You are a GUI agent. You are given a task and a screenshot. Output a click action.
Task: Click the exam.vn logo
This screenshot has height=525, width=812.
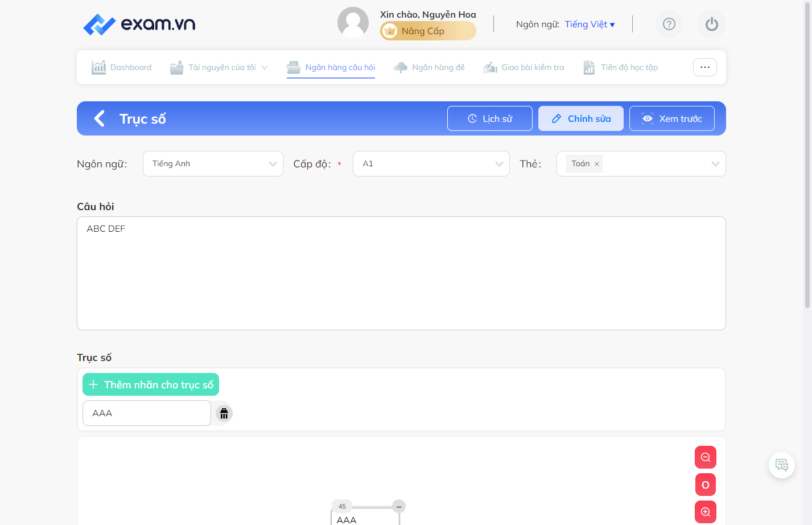point(139,24)
